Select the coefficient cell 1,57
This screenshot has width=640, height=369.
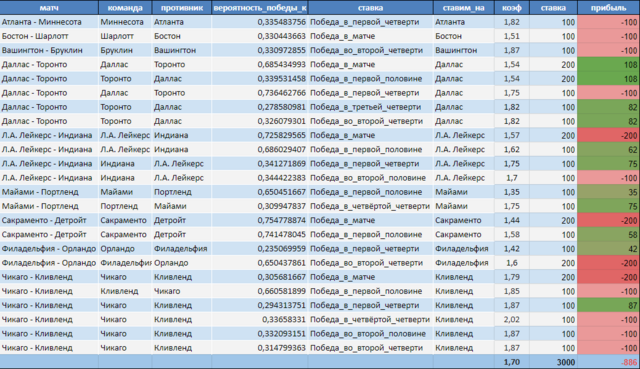(x=512, y=135)
